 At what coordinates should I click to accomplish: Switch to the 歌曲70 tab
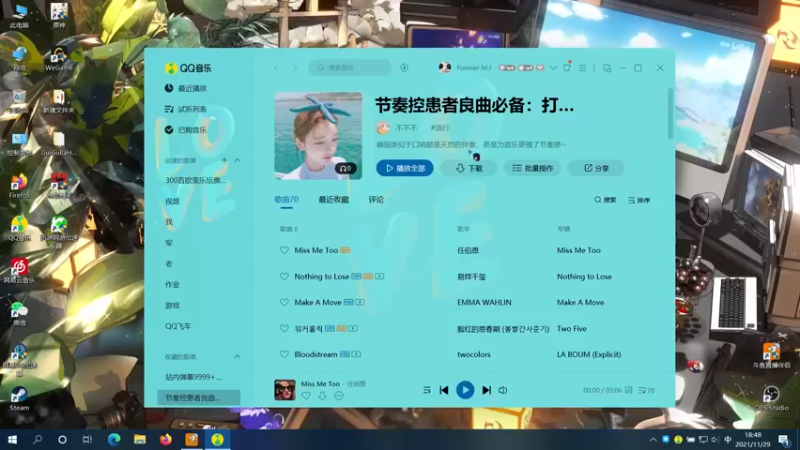(x=286, y=199)
